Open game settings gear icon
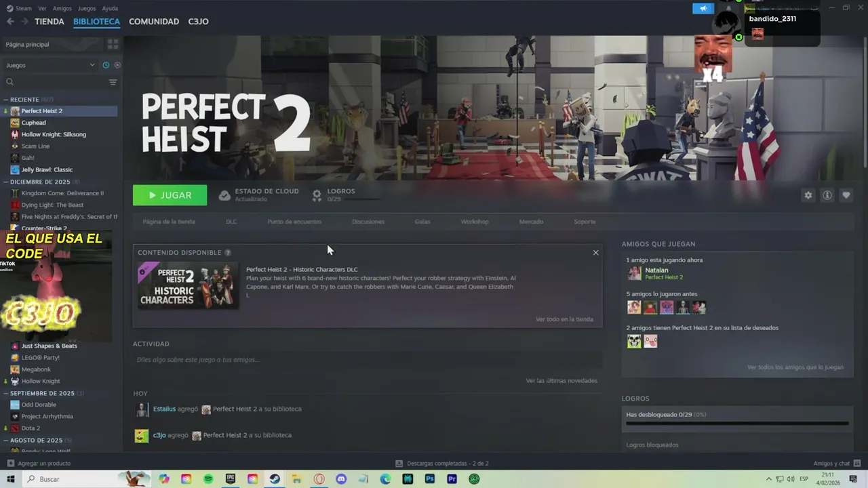This screenshot has width=868, height=488. pyautogui.click(x=808, y=195)
